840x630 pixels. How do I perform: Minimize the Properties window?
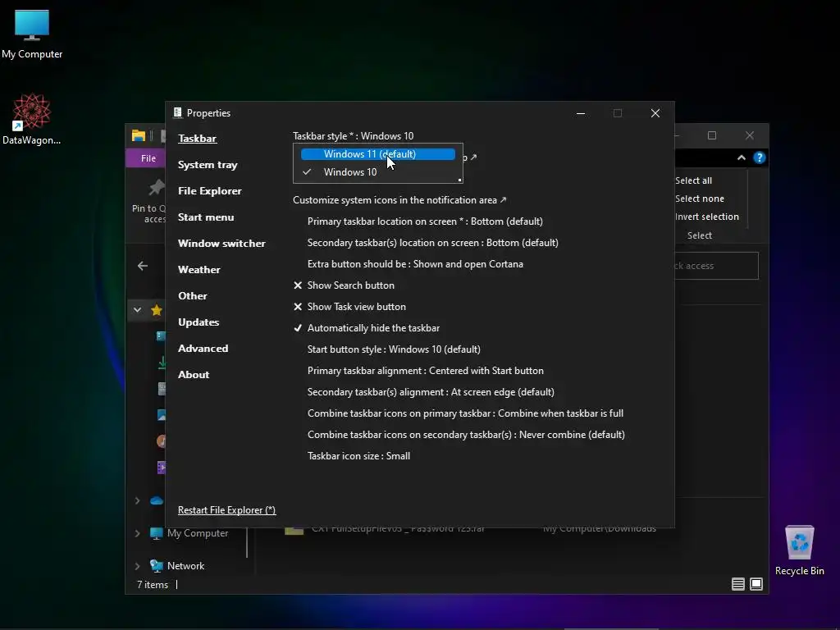tap(581, 113)
